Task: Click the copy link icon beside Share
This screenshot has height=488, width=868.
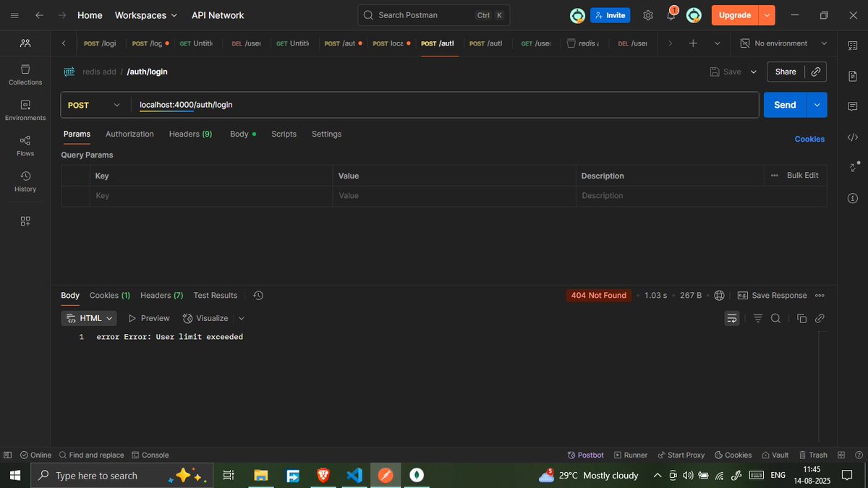Action: pyautogui.click(x=816, y=72)
